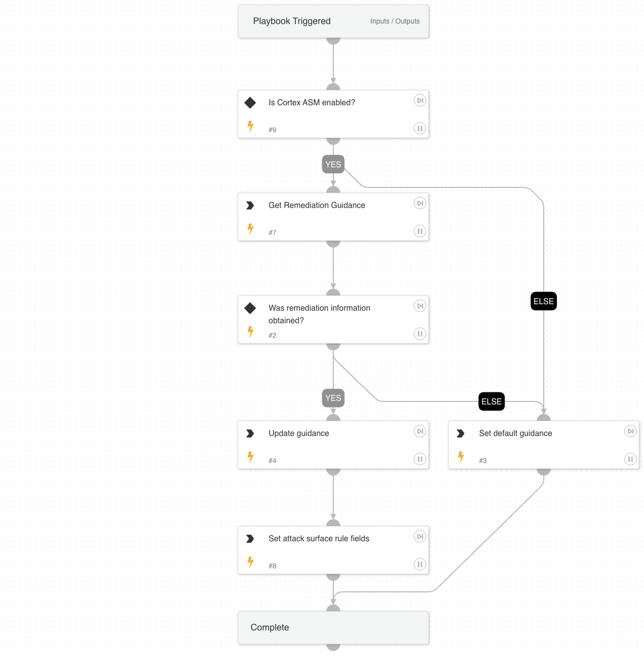Select the YES branch below "Is Cortex ASM enabled?"
This screenshot has width=644, height=656.
(x=333, y=164)
